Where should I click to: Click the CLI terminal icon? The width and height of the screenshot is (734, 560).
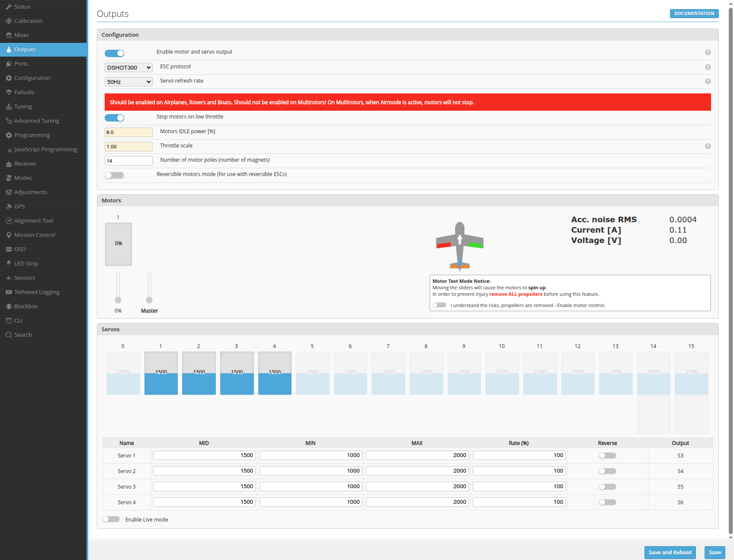pyautogui.click(x=9, y=320)
